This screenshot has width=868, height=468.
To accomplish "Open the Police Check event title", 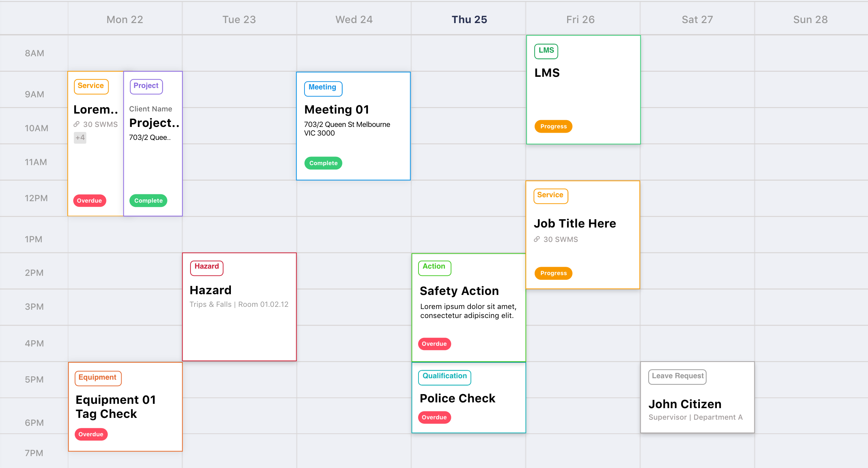I will [x=457, y=398].
